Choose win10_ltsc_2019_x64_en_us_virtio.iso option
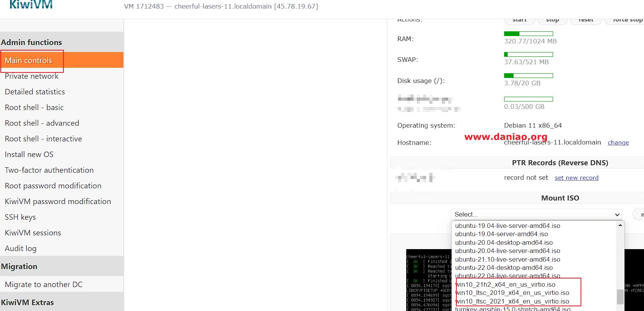Screen dimensions: 644x311 click(x=512, y=293)
